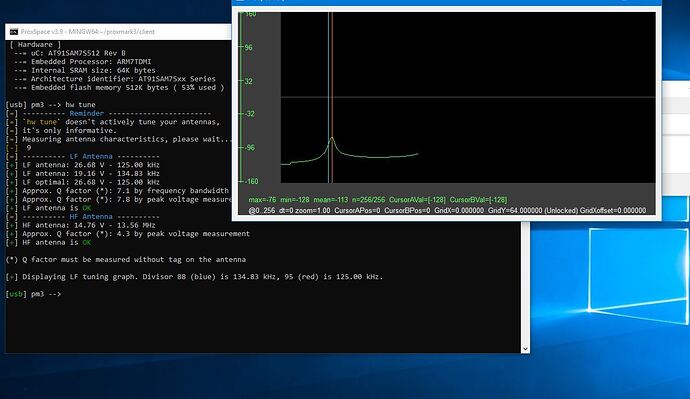Screen dimensions: 690x399
Task: Click the 'hw tune' command line text
Action: click(x=80, y=105)
